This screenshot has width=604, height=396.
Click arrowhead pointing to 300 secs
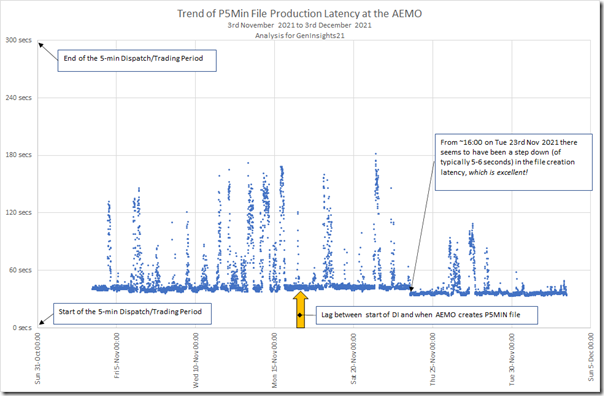pyautogui.click(x=40, y=45)
